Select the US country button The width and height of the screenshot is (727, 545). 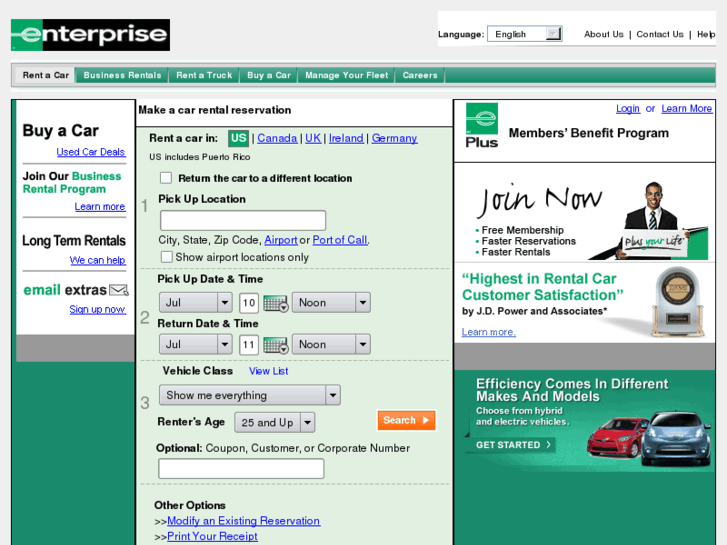tap(238, 138)
